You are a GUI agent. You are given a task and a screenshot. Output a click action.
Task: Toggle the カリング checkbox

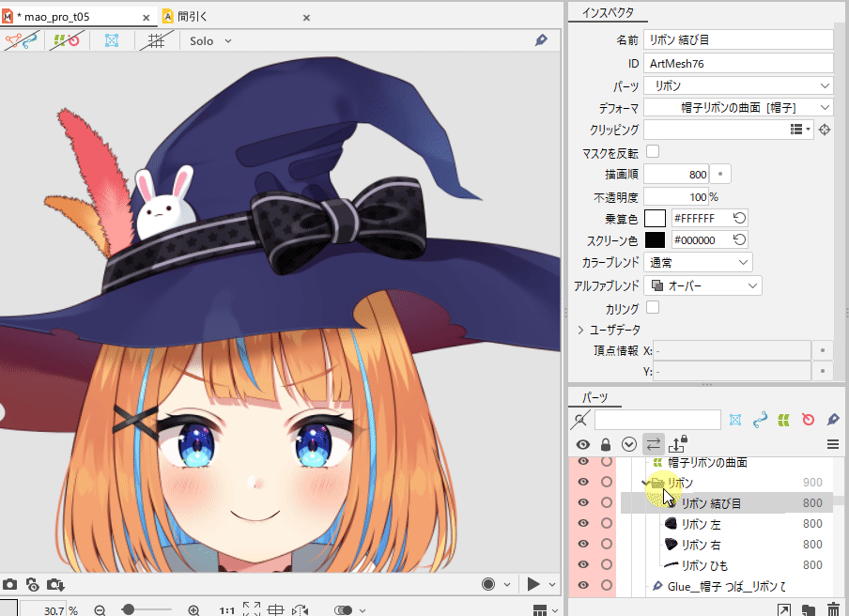[x=653, y=307]
